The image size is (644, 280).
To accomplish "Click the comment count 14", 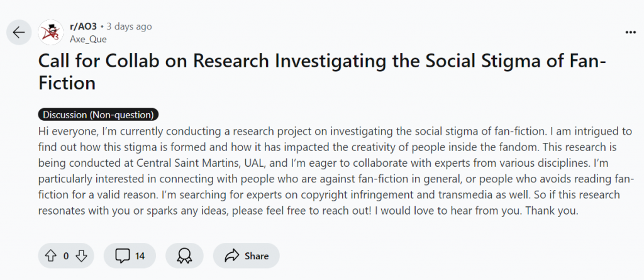I will [x=140, y=255].
